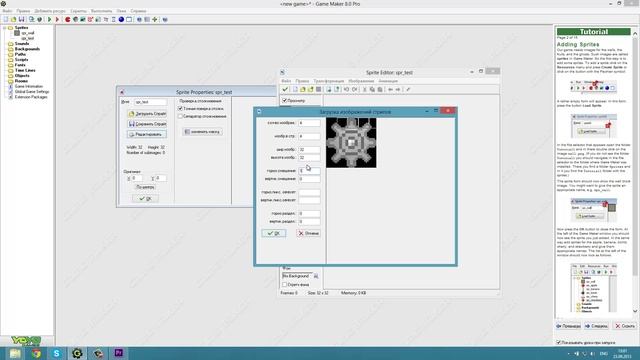This screenshot has height=360, width=640.
Task: Click New sprite icon in Sprite Editor toolbar
Action: [295, 89]
